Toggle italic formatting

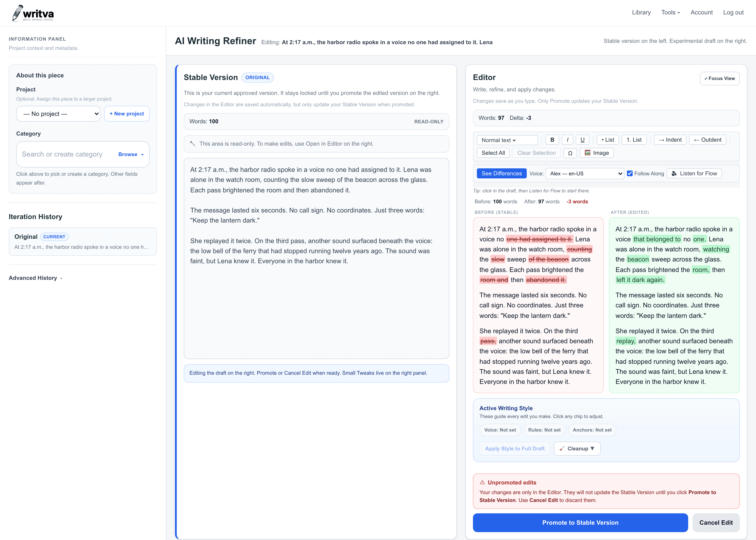pyautogui.click(x=567, y=140)
